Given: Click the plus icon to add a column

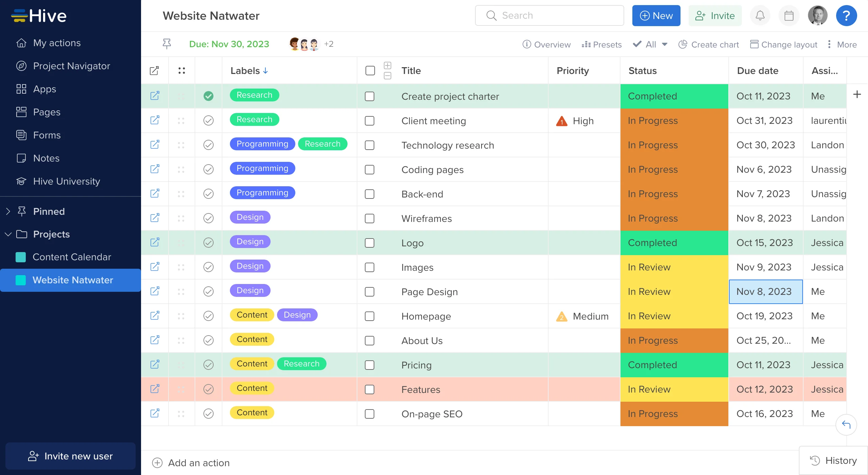Looking at the screenshot, I should click(857, 95).
